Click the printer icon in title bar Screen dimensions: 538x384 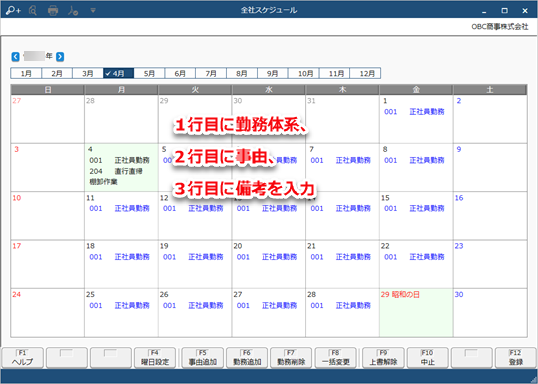(53, 11)
